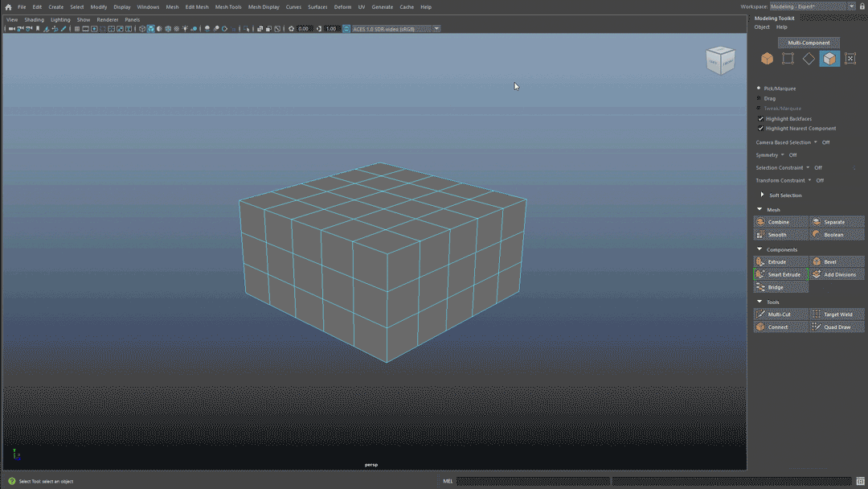
Task: Open the Workspace dropdown
Action: coord(813,6)
